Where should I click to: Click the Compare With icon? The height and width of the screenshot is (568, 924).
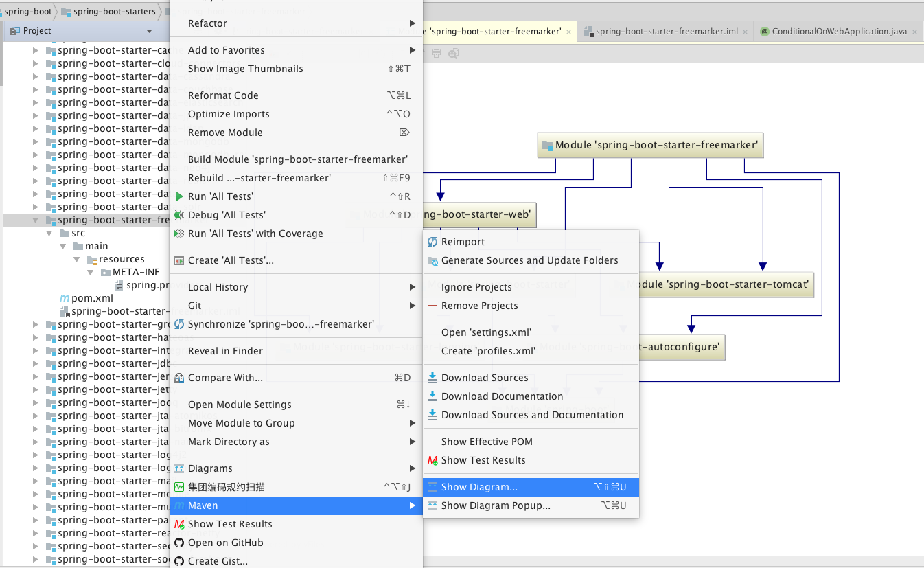pos(179,378)
